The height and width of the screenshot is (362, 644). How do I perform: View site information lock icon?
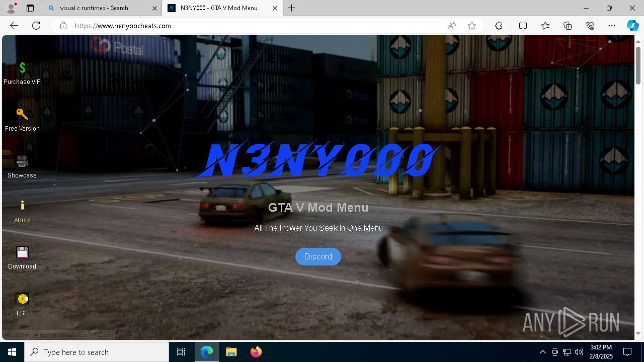coord(63,26)
